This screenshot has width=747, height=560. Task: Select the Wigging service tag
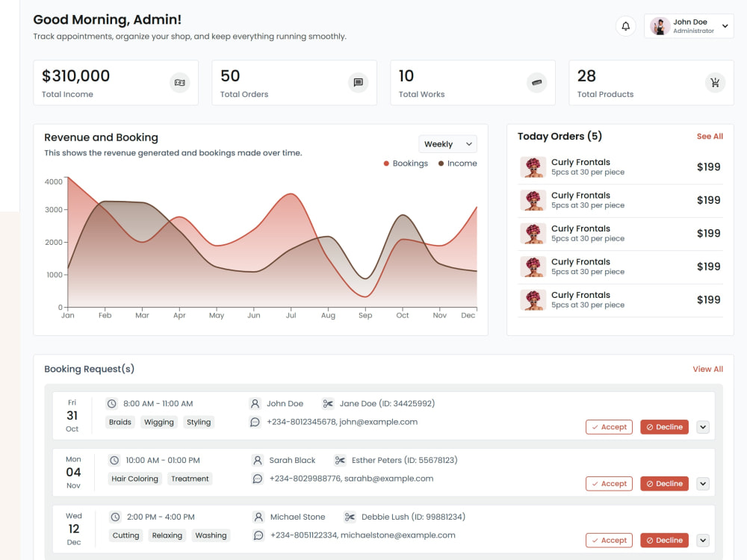[159, 423]
